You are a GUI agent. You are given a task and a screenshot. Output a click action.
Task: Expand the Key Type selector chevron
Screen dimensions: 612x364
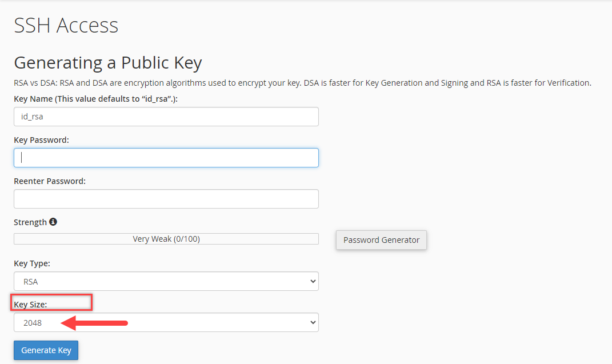312,281
